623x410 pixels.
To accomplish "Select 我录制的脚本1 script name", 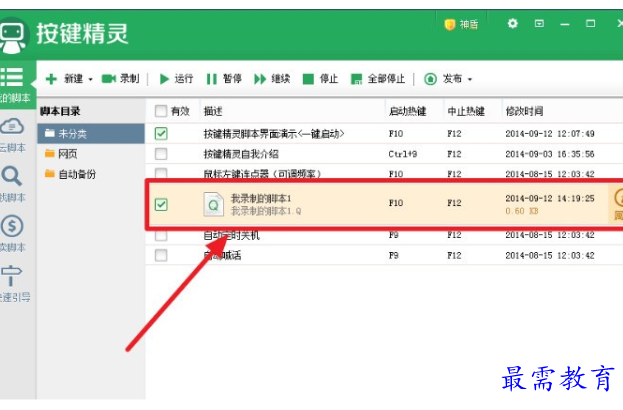I will pyautogui.click(x=261, y=198).
